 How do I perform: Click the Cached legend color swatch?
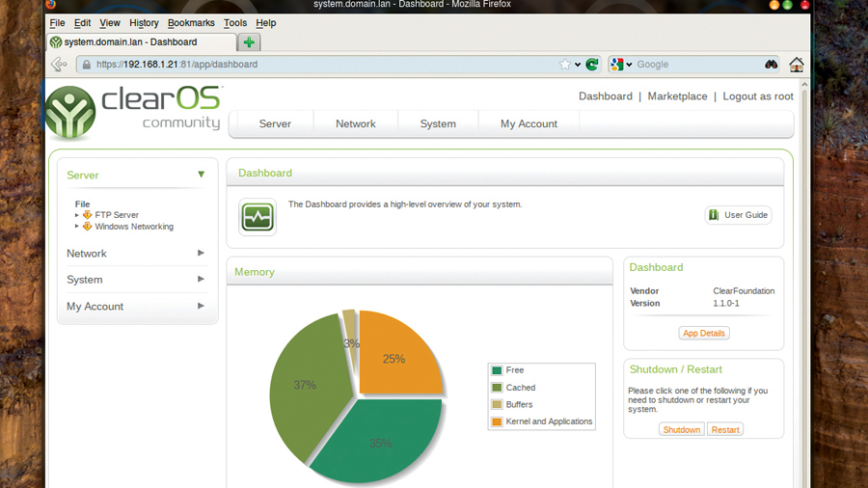[x=497, y=388]
